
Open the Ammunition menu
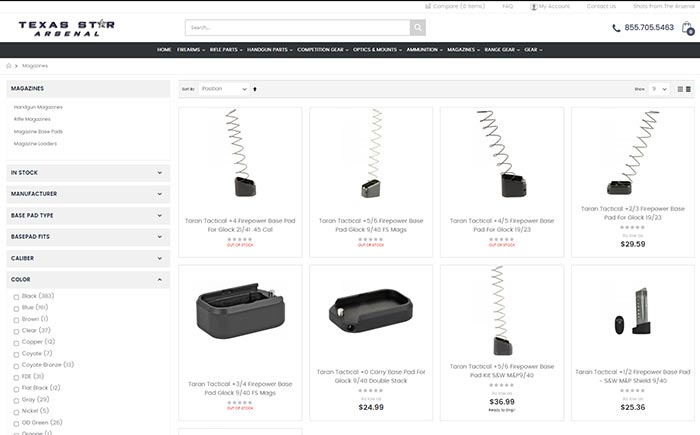tap(424, 50)
